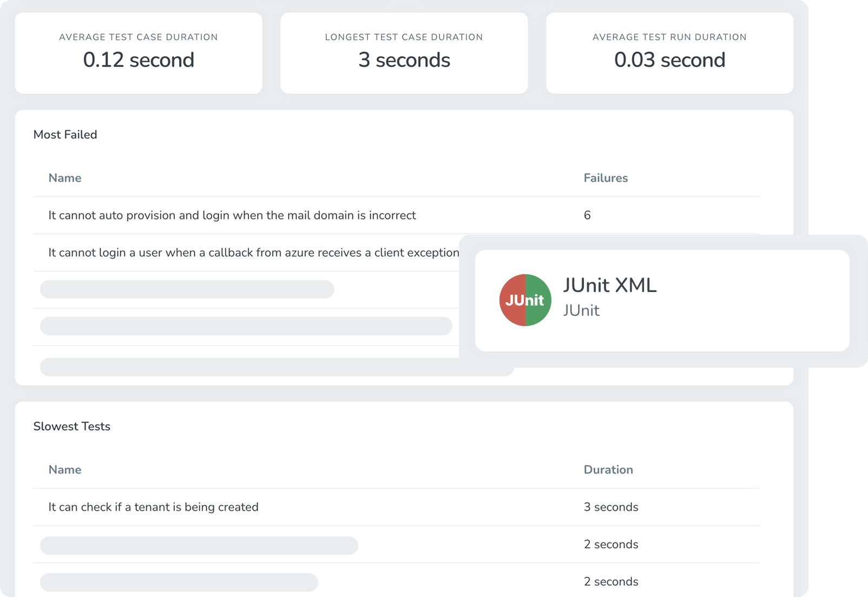Open the tenant is being created test row
Screen dimensions: 868x597
point(396,507)
